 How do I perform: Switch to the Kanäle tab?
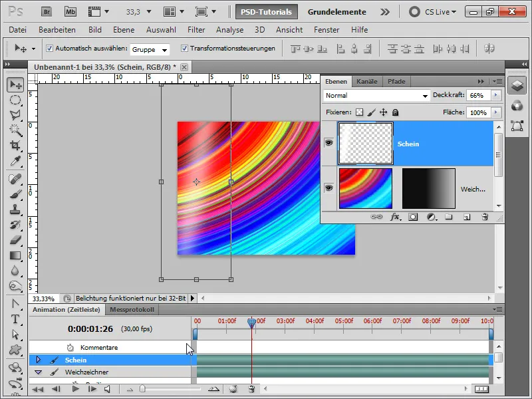367,81
